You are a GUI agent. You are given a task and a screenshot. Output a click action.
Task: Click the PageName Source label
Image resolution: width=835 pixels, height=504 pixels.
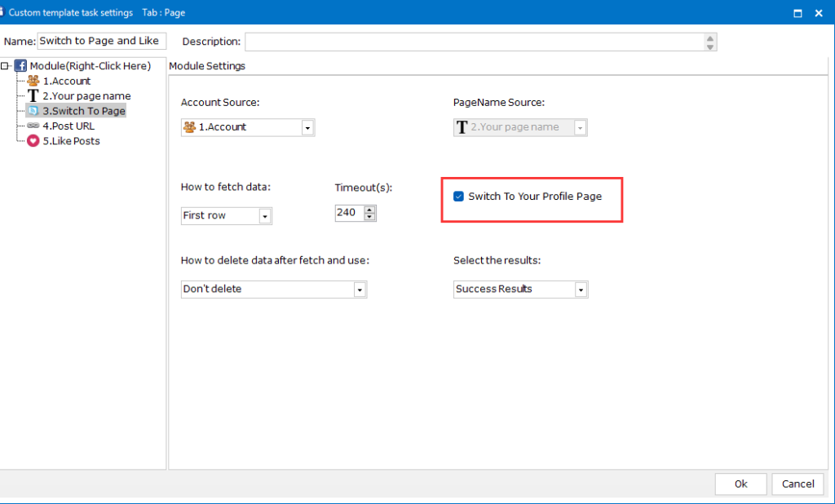point(499,102)
